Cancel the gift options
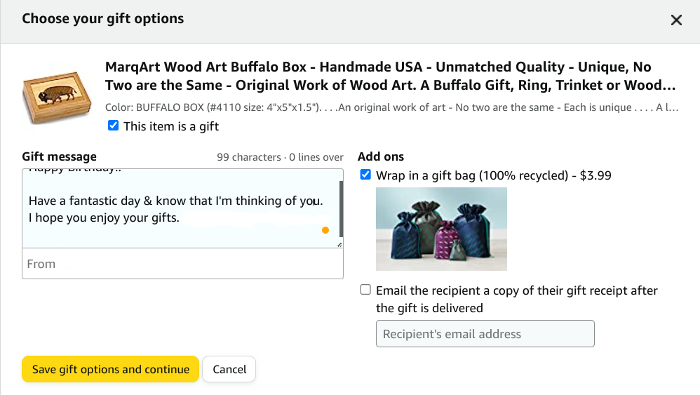 (229, 369)
